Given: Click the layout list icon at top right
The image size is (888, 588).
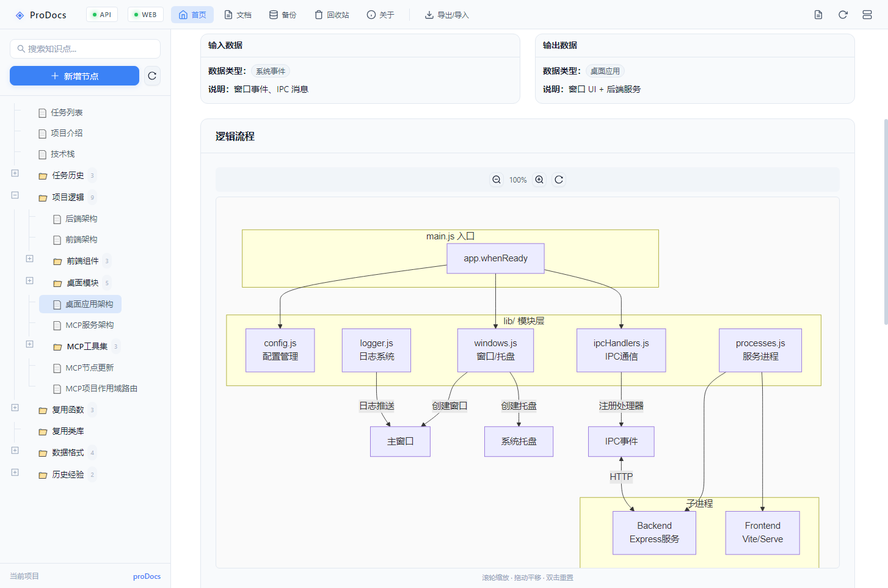Looking at the screenshot, I should point(867,14).
